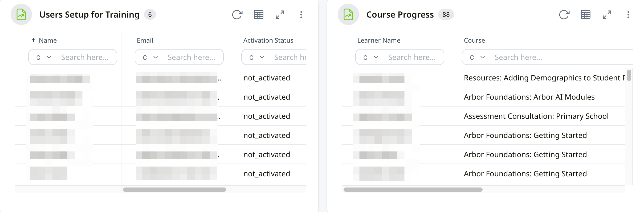Refresh the Course Progress panel
644x212 pixels.
(x=564, y=15)
